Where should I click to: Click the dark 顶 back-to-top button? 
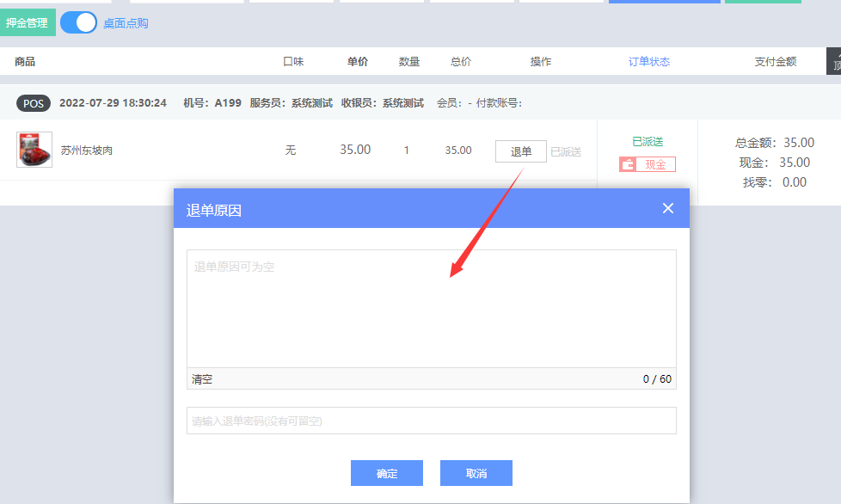834,62
